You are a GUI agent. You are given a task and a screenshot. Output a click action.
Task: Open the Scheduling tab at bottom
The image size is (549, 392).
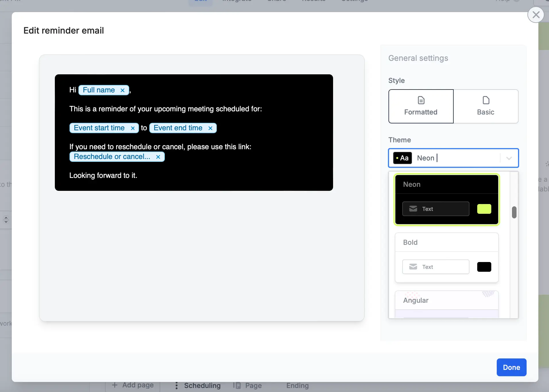coord(202,385)
